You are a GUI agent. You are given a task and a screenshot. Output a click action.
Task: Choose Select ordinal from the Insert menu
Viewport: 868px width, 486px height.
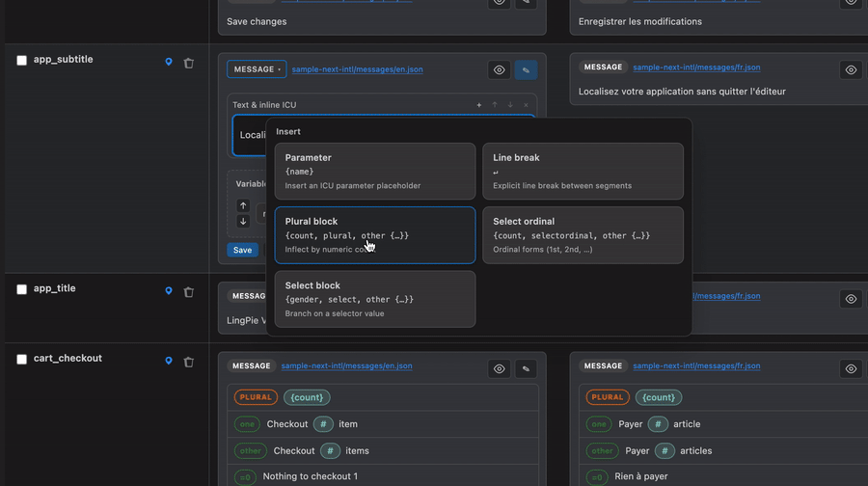pyautogui.click(x=583, y=235)
